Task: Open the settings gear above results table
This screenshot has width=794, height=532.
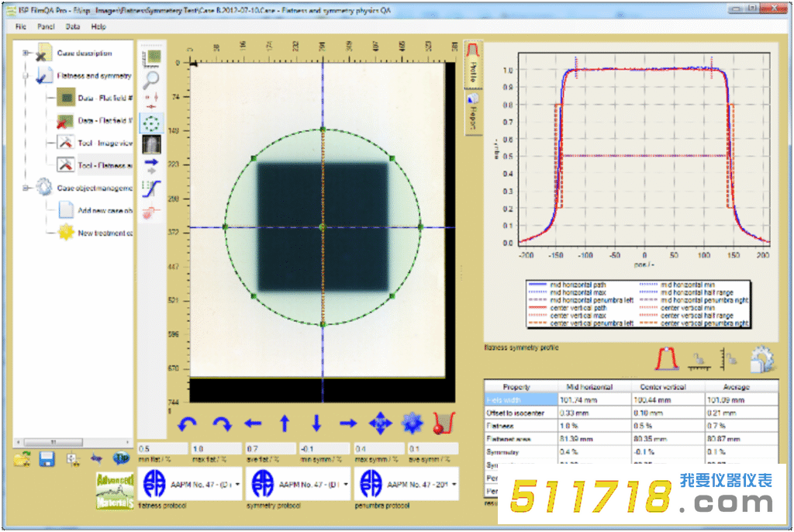Action: [x=761, y=359]
